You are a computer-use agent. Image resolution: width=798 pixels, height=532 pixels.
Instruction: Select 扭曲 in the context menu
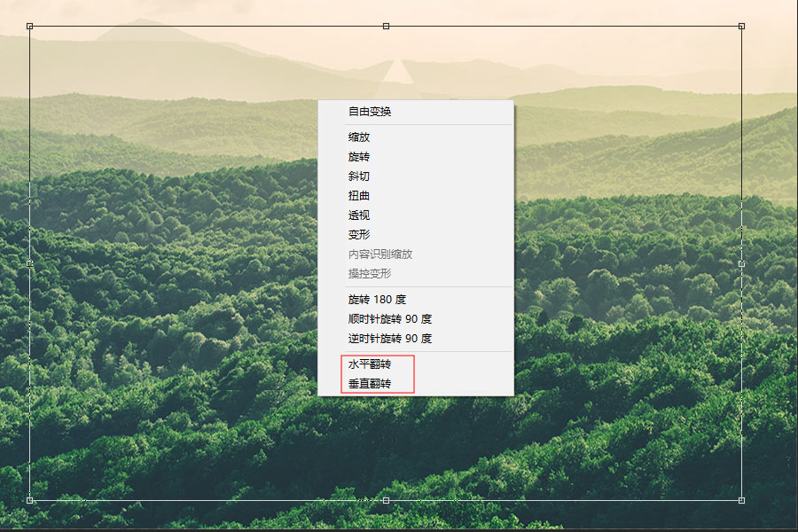coord(415,195)
